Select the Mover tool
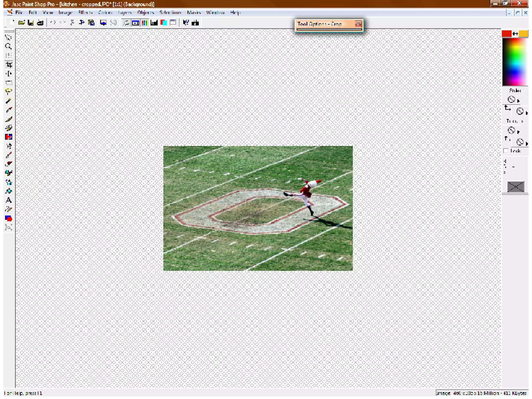 coord(9,74)
